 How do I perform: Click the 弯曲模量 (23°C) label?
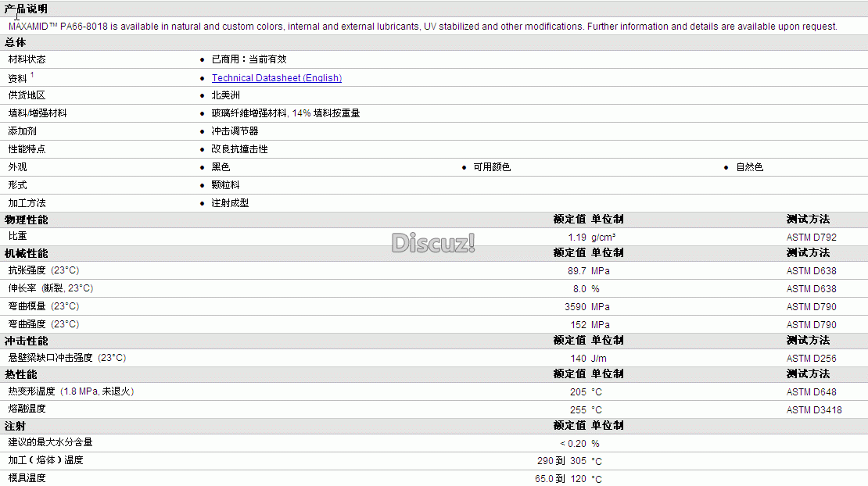[44, 306]
